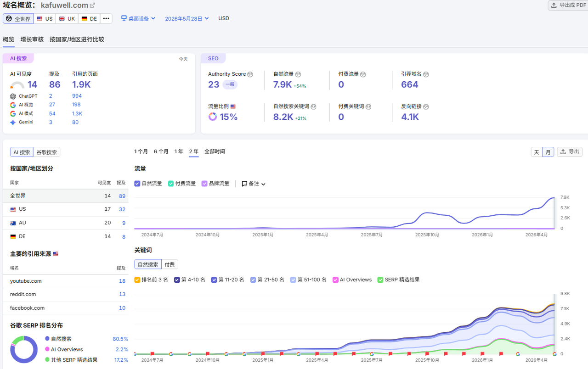This screenshot has height=369, width=588.
Task: Filter by the DE country button
Action: pos(90,18)
